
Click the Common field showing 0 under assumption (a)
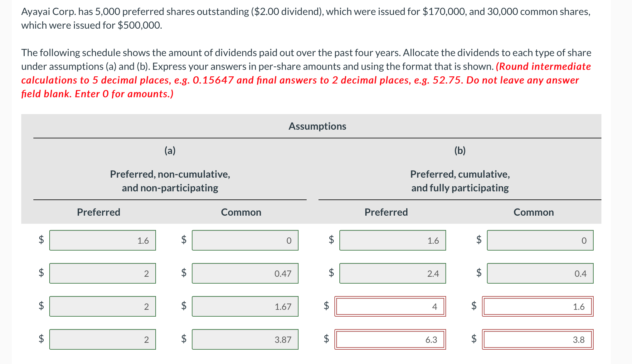245,240
